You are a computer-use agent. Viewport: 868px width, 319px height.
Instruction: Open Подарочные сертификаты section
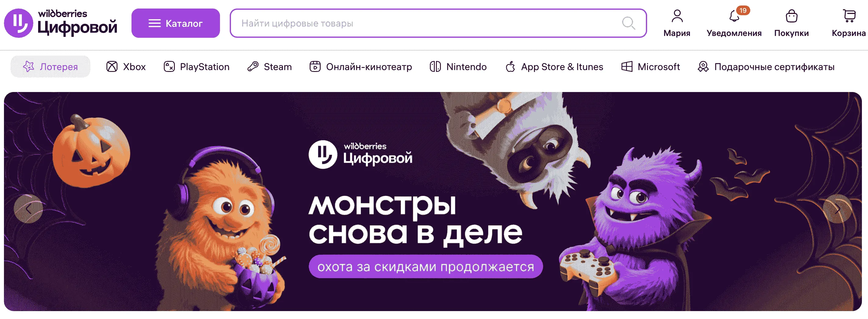point(766,67)
